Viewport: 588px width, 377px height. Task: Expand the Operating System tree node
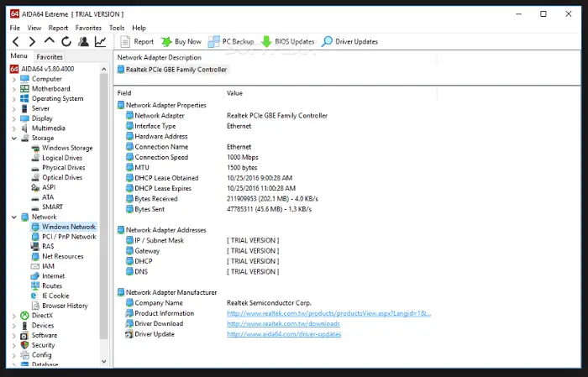point(14,99)
